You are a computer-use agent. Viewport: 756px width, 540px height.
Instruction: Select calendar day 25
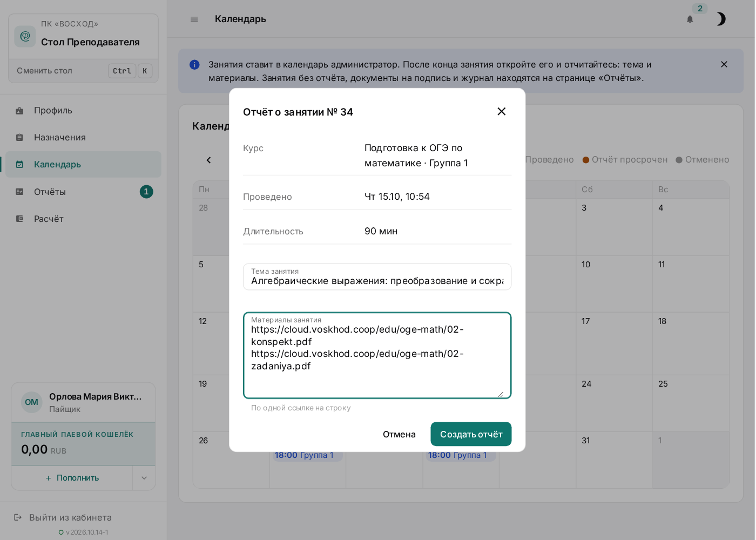click(691, 403)
